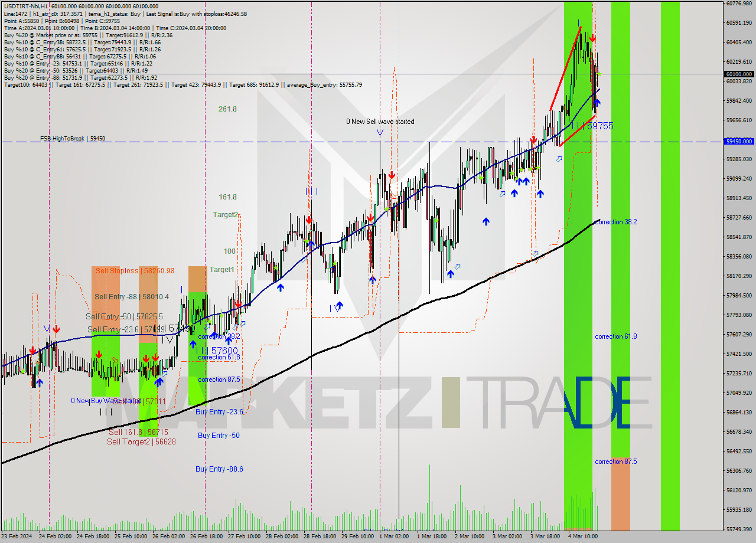
Task: Click 'Buy %20 @ Market price' info line
Action: click(x=88, y=35)
